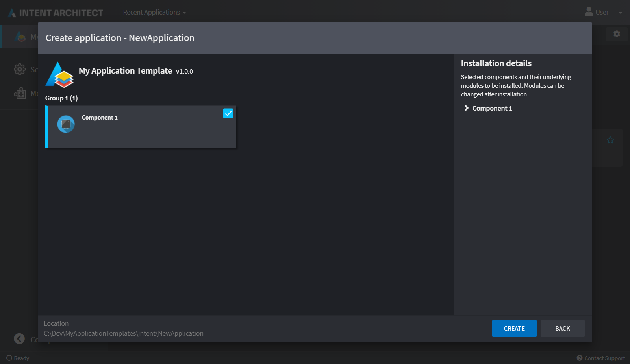Screen dimensions: 630x364
Task: Click the application icon in sidebar
Action: click(20, 37)
